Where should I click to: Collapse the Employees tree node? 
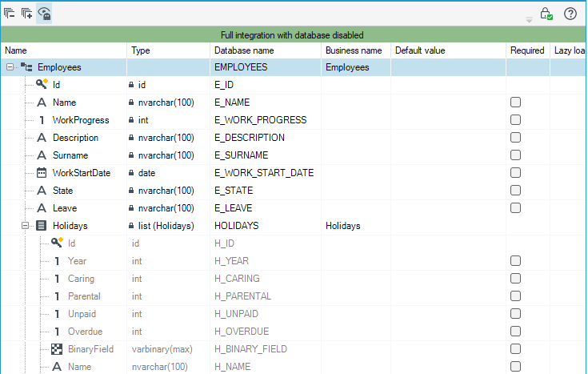point(10,67)
